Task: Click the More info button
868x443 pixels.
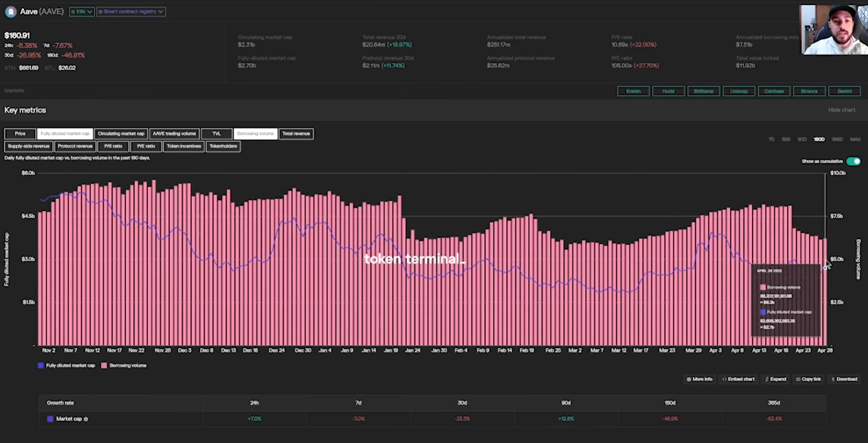Action: (x=699, y=379)
